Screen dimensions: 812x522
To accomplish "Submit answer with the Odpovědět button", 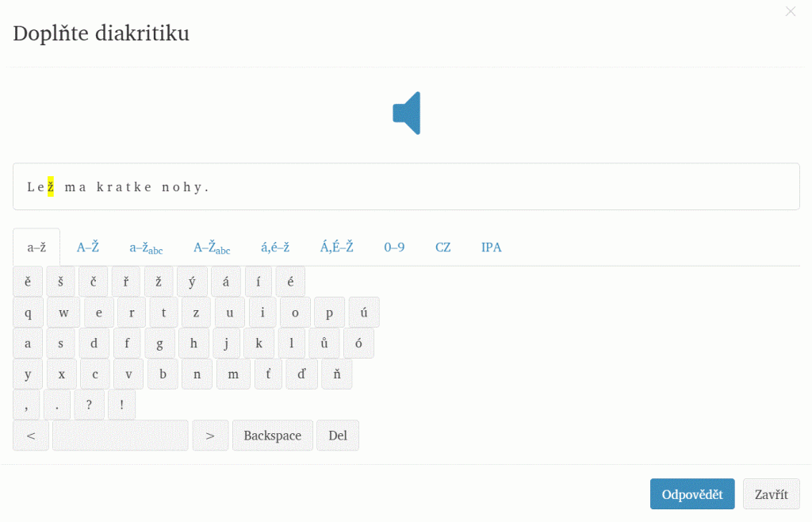I will (692, 494).
